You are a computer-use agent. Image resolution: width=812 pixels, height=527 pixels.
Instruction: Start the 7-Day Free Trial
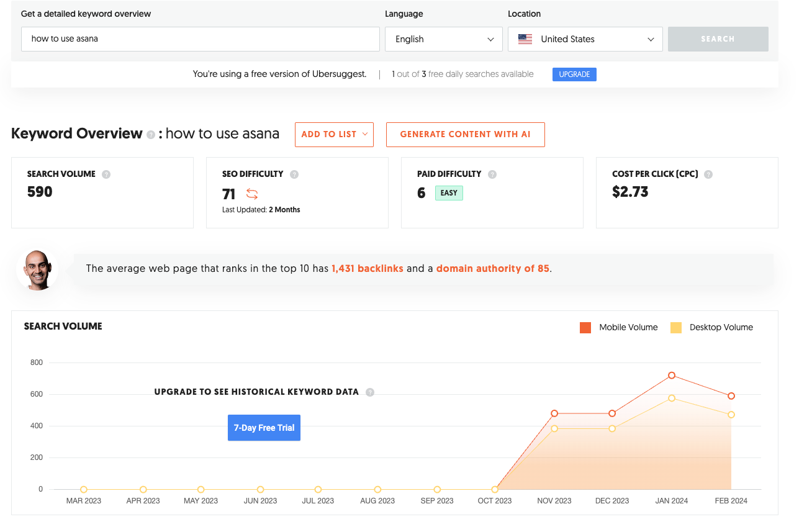[x=264, y=428]
